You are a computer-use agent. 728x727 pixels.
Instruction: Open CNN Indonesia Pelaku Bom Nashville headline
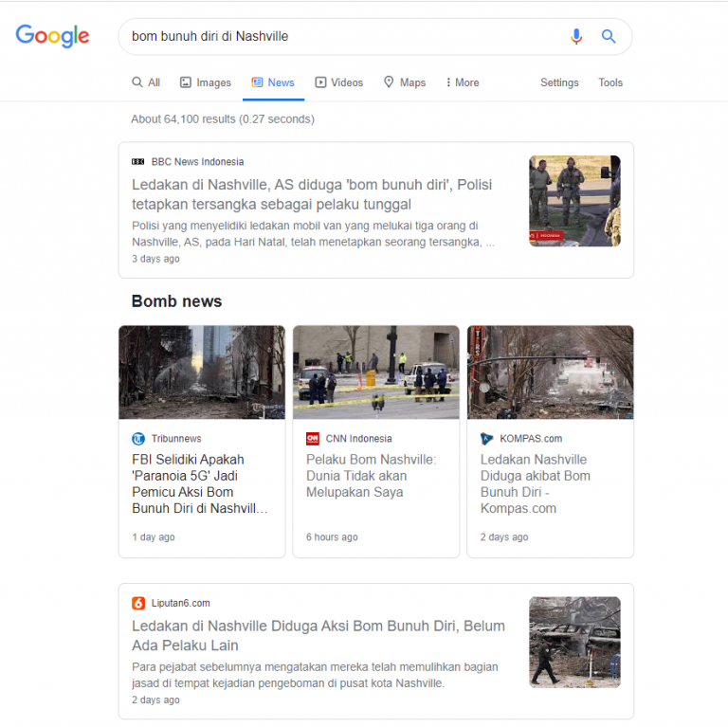371,476
